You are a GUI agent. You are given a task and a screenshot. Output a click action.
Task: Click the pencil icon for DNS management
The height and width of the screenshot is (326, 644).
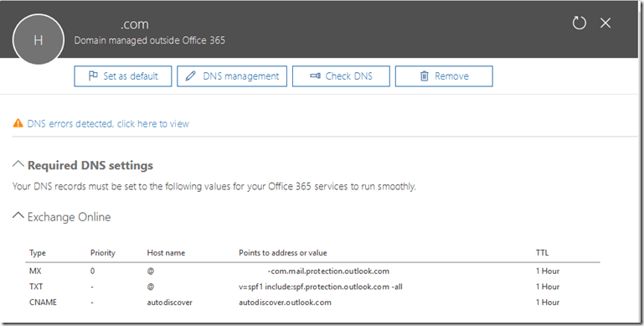191,76
